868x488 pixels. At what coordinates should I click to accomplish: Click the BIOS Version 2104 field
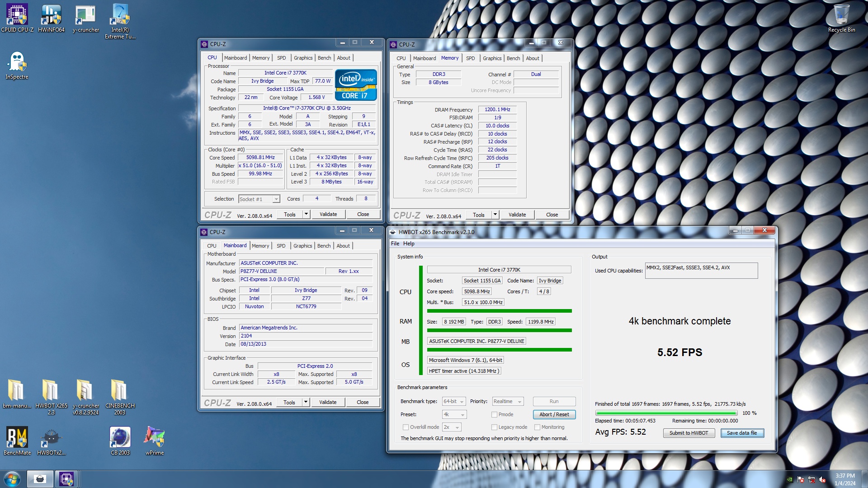click(x=306, y=336)
